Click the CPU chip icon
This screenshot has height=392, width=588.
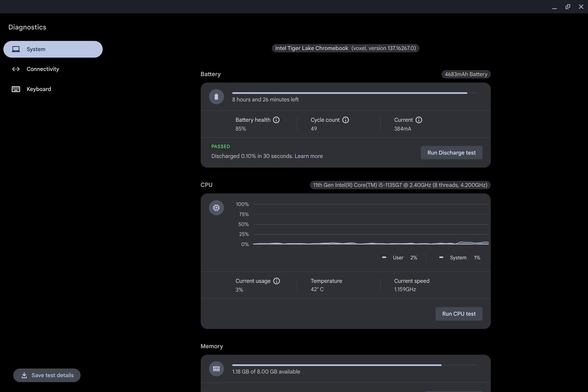[x=216, y=208]
